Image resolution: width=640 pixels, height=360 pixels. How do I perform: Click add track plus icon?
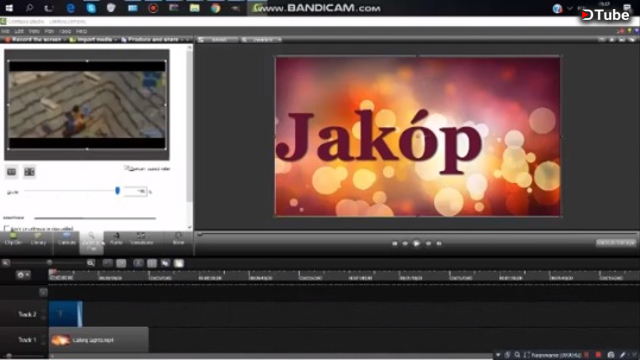43,292
